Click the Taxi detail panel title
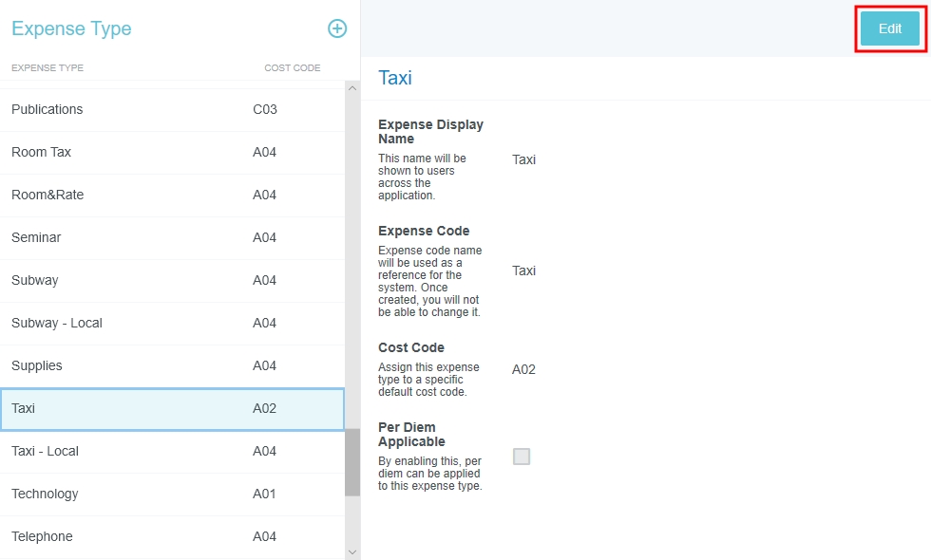 click(x=395, y=78)
